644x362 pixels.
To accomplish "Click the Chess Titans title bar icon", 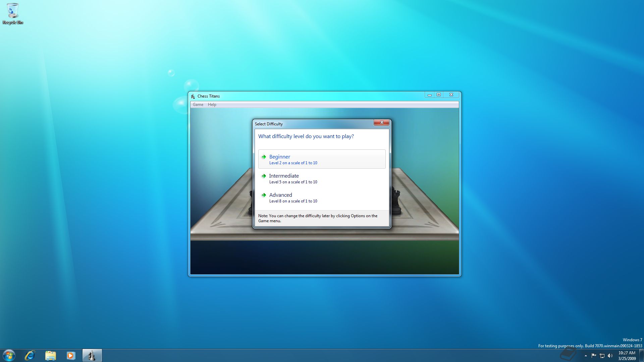I will (193, 96).
